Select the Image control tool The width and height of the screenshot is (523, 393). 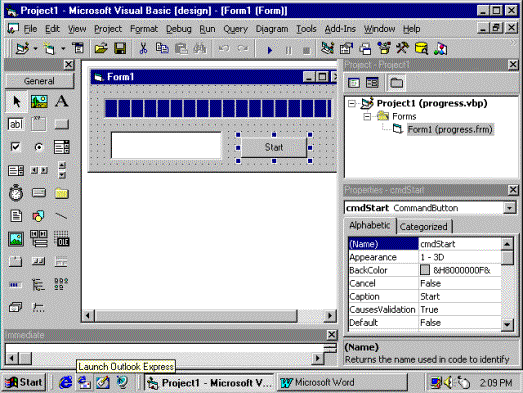tap(16, 239)
